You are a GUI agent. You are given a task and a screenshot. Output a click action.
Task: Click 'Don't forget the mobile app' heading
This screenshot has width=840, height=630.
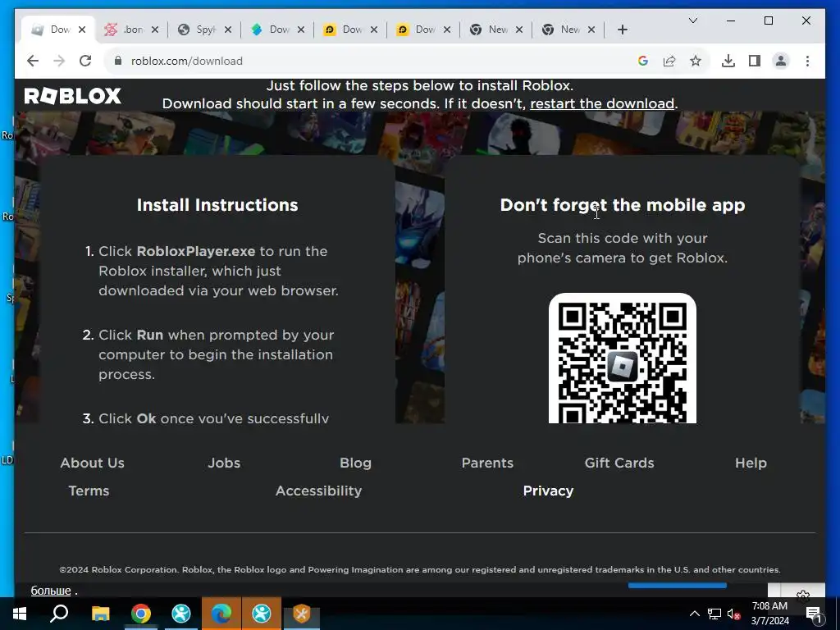click(x=623, y=205)
